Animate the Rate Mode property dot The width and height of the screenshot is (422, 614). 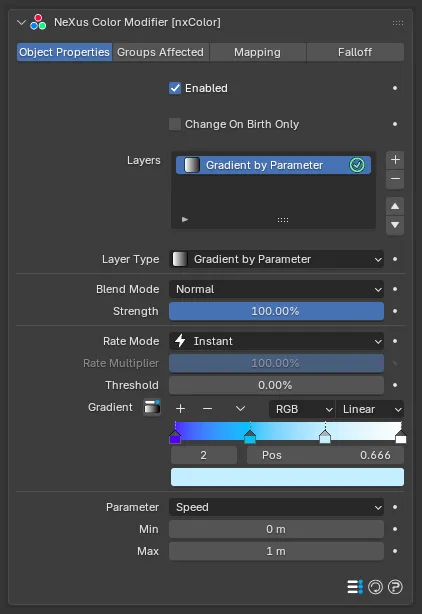pos(395,341)
